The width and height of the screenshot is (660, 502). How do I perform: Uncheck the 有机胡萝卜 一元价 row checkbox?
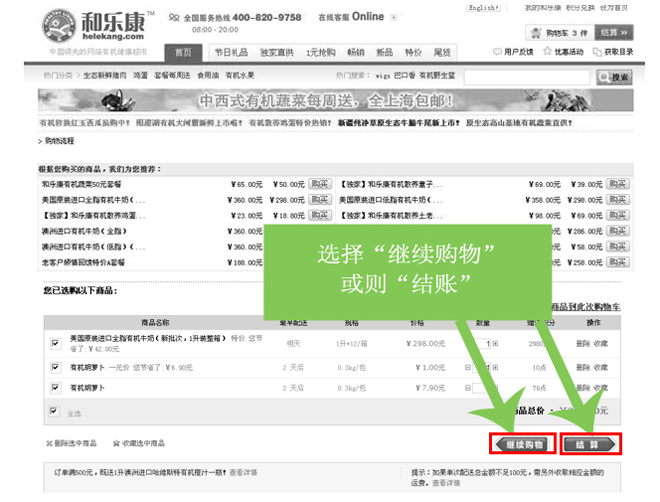[x=55, y=367]
